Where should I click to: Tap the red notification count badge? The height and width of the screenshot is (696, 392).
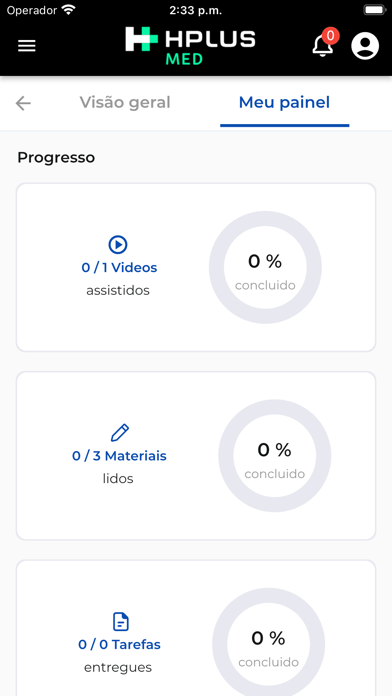[x=330, y=36]
